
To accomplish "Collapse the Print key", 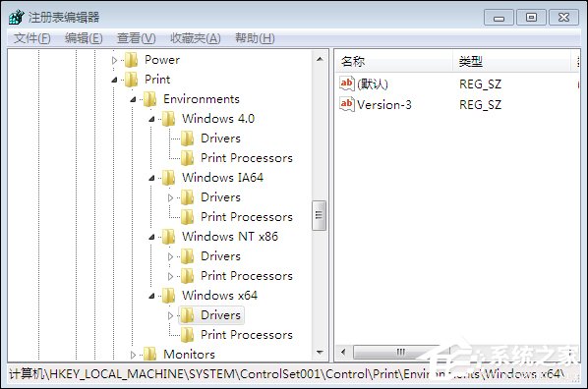I will (114, 80).
